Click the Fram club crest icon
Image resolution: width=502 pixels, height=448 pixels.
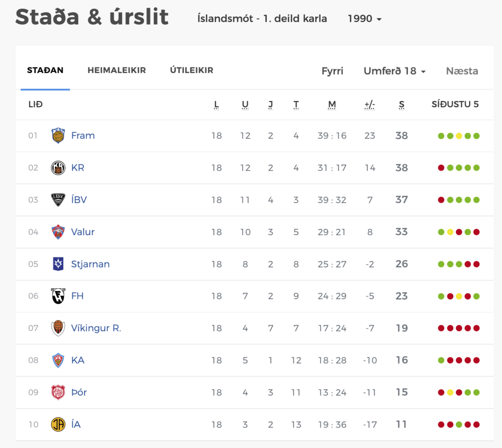coord(58,136)
